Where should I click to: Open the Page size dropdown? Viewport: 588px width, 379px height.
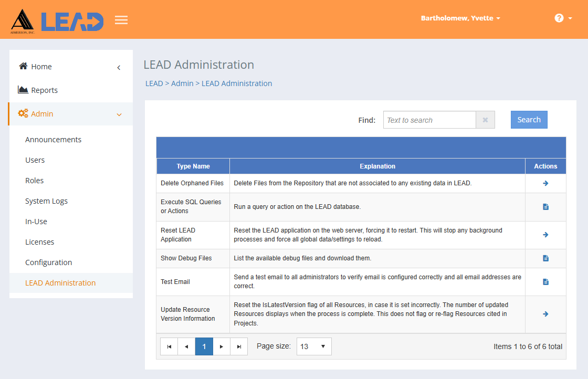(x=314, y=346)
